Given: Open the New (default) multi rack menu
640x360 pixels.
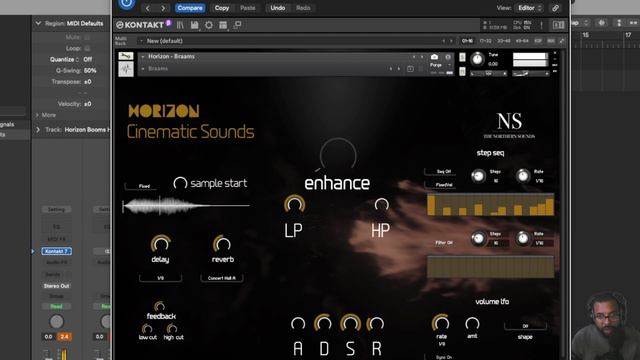Looking at the screenshot, I should [x=164, y=41].
